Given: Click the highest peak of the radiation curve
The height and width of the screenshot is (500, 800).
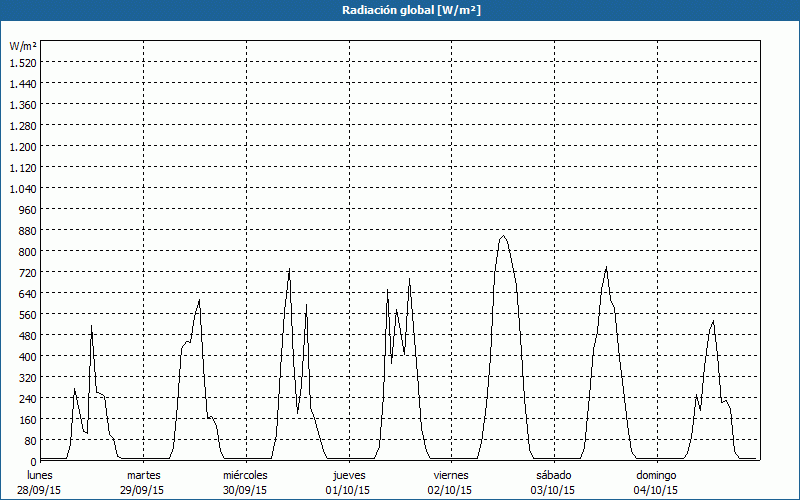Looking at the screenshot, I should click(x=503, y=236).
